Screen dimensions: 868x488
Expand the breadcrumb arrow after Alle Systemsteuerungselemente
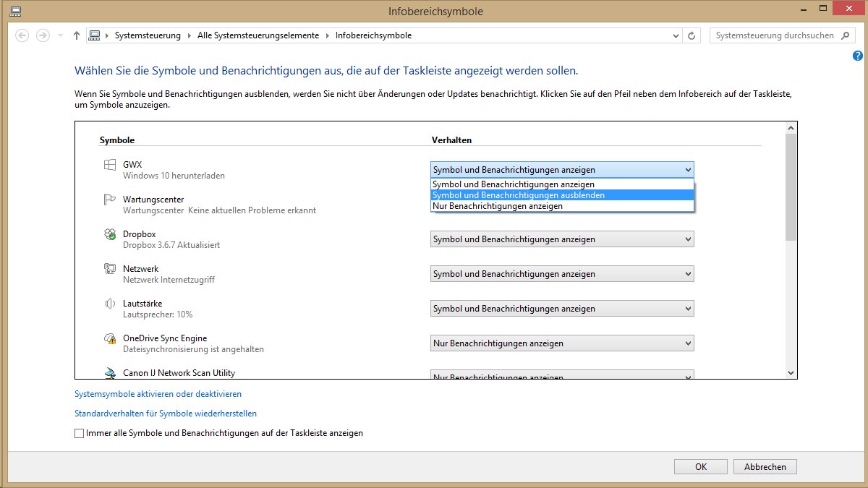(327, 35)
